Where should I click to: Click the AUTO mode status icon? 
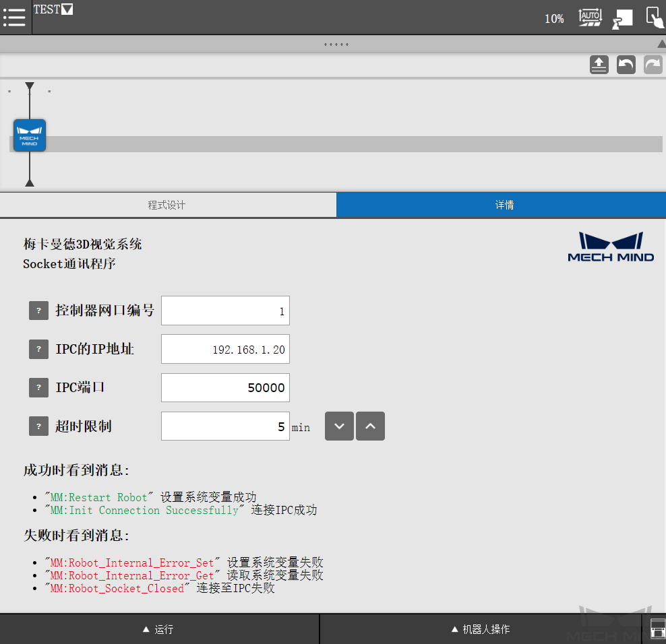point(590,17)
